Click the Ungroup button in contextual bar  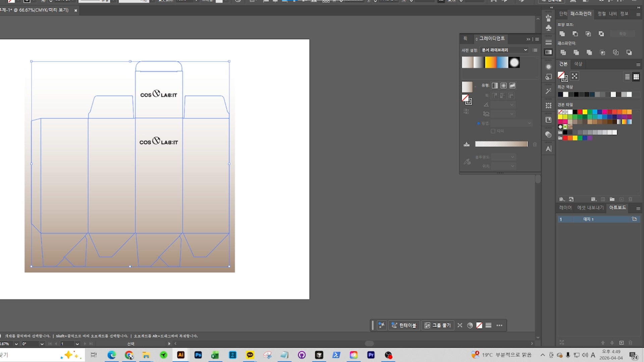(438, 325)
